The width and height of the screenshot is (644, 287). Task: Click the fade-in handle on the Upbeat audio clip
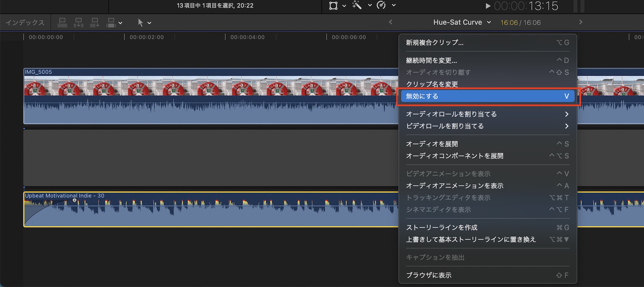[75, 200]
